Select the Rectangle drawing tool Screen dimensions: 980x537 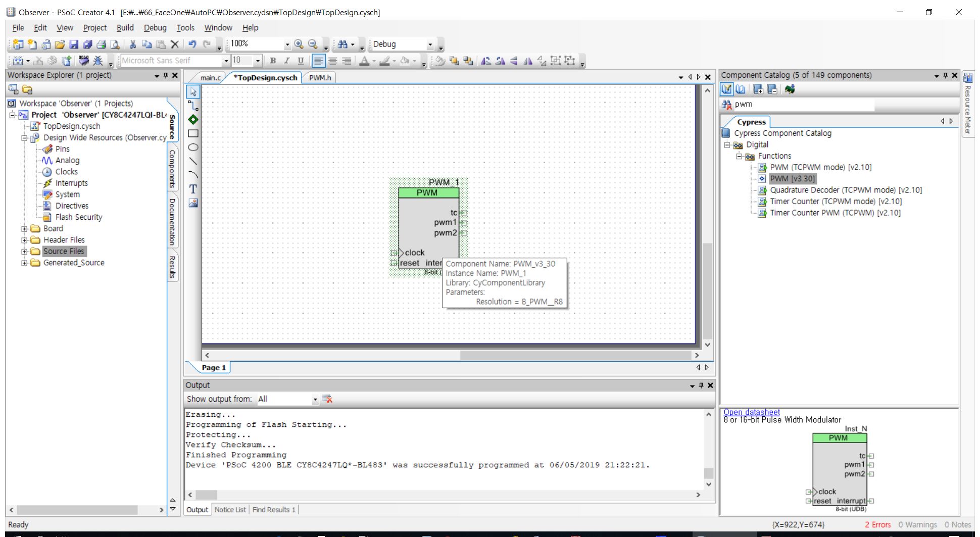click(x=193, y=133)
